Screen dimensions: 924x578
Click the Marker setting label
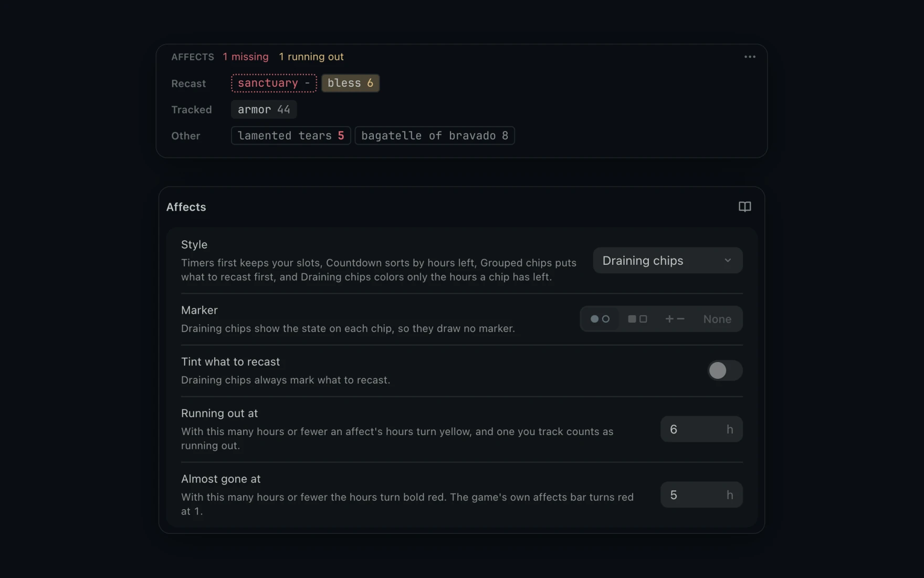point(199,311)
